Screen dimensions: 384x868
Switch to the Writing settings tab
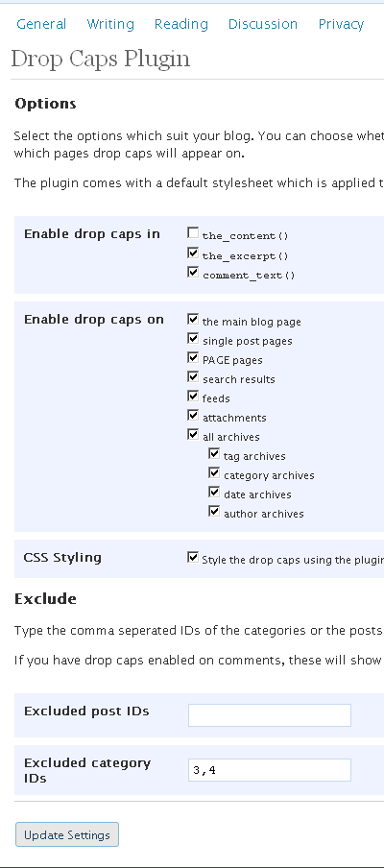110,24
